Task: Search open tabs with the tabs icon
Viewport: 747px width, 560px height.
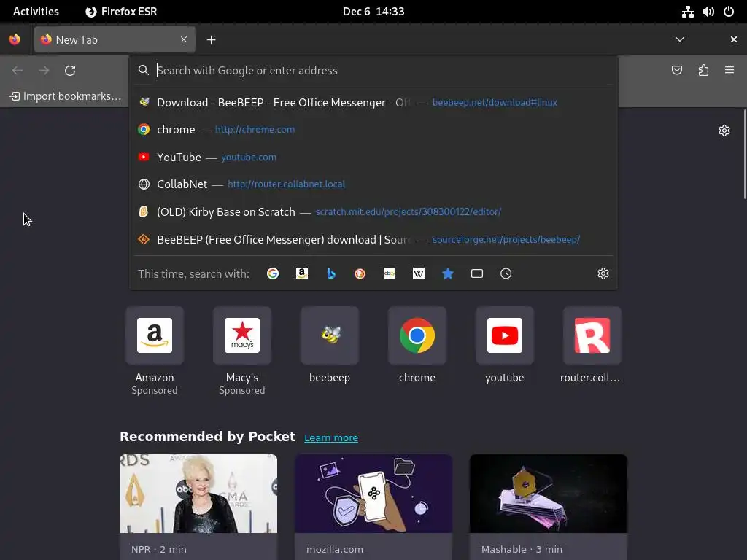Action: pyautogui.click(x=477, y=273)
